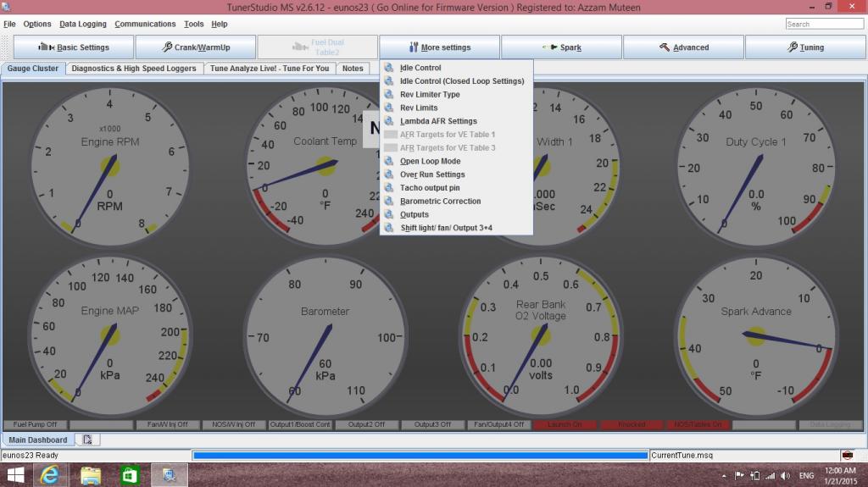The image size is (868, 487).
Task: Click the eunos23 Ready status text
Action: click(31, 455)
